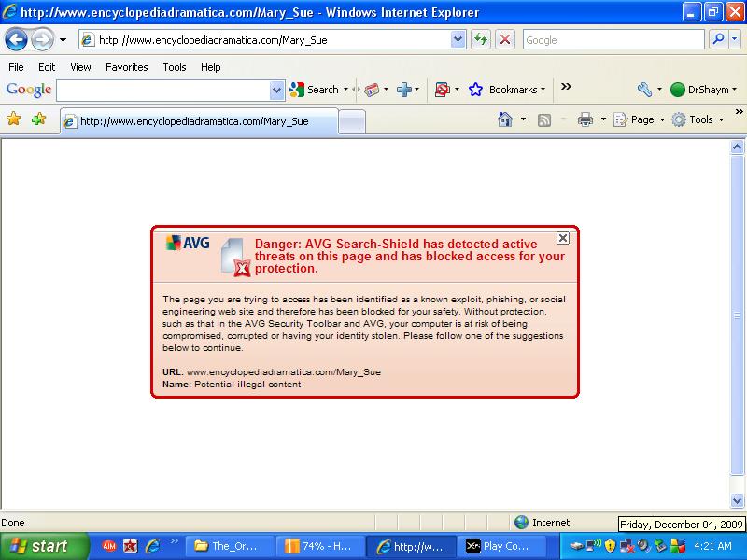Click the Google Toolbar Search button
The height and width of the screenshot is (560, 747).
tap(315, 90)
